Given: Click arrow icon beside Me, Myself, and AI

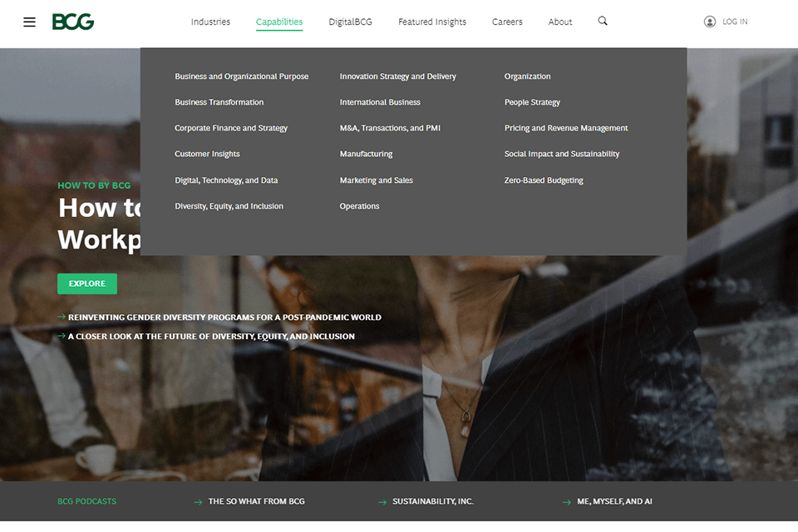Looking at the screenshot, I should [566, 502].
